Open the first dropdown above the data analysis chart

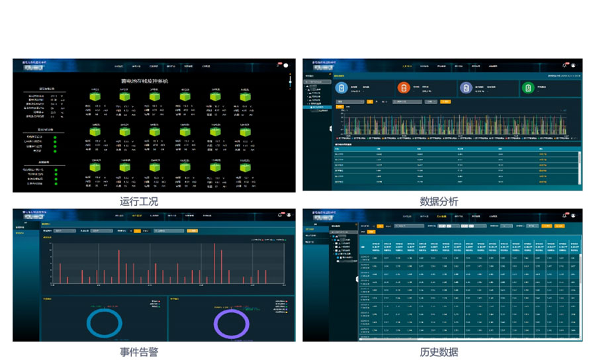(350, 102)
